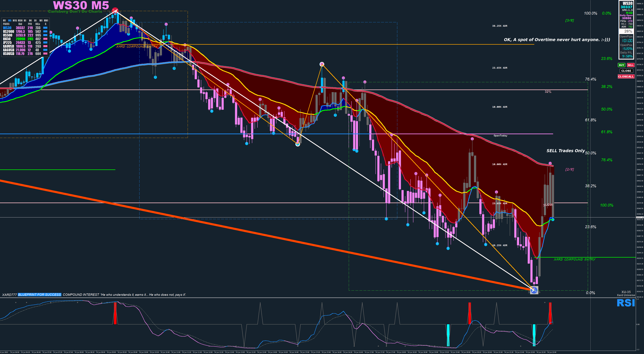Switch to the M15 timeframe
The image size is (644, 354).
(15, 20)
